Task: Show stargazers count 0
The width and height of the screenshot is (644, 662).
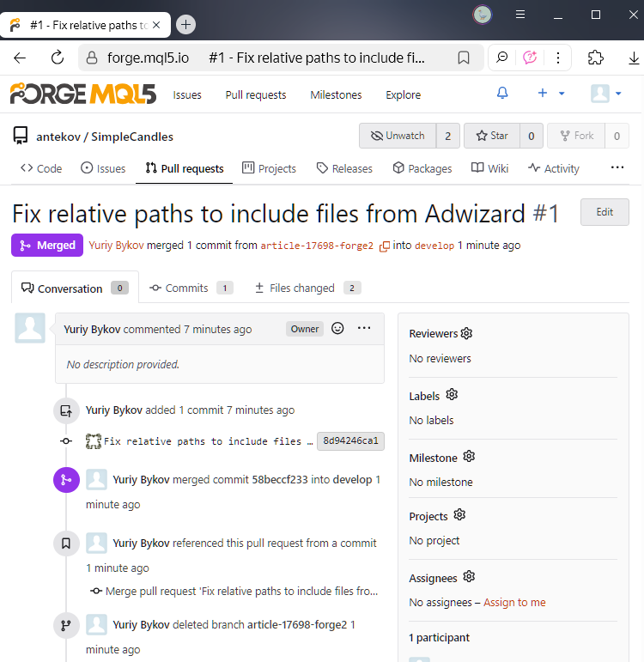Action: [532, 136]
